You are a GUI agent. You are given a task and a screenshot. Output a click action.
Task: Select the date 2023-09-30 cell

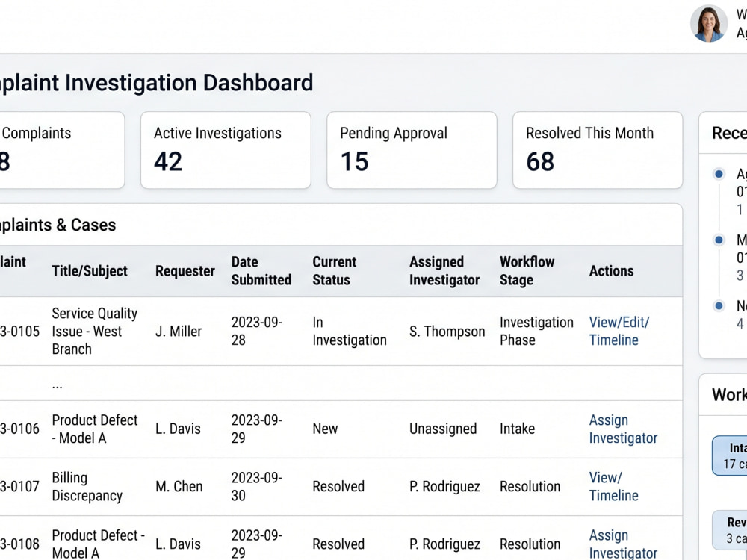[257, 486]
